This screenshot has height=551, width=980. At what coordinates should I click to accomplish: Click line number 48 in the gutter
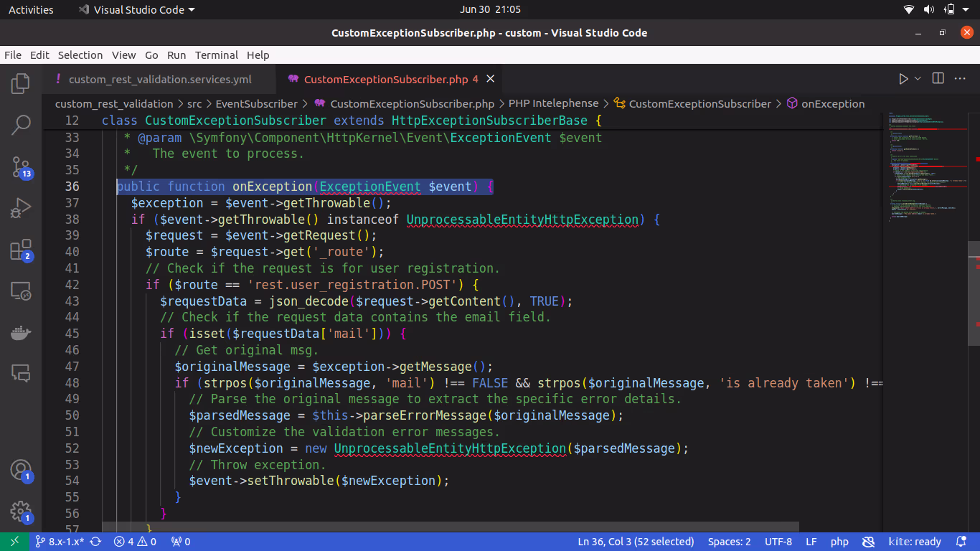click(72, 382)
